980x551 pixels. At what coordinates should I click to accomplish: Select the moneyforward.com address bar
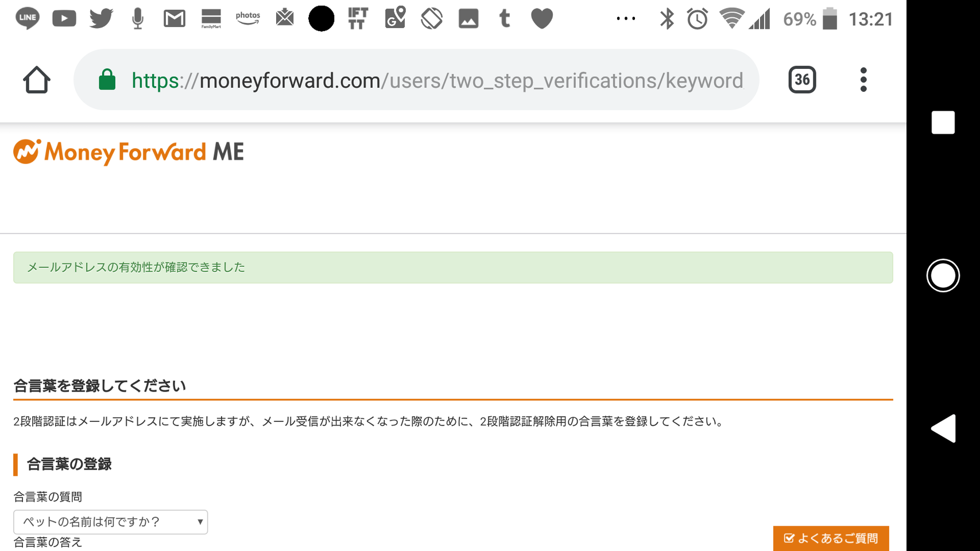(x=416, y=80)
